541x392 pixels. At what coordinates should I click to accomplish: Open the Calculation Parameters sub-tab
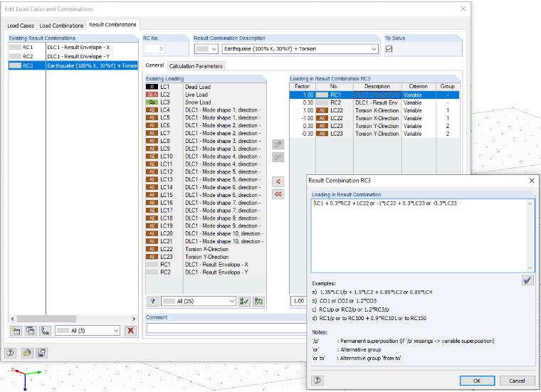coord(196,66)
